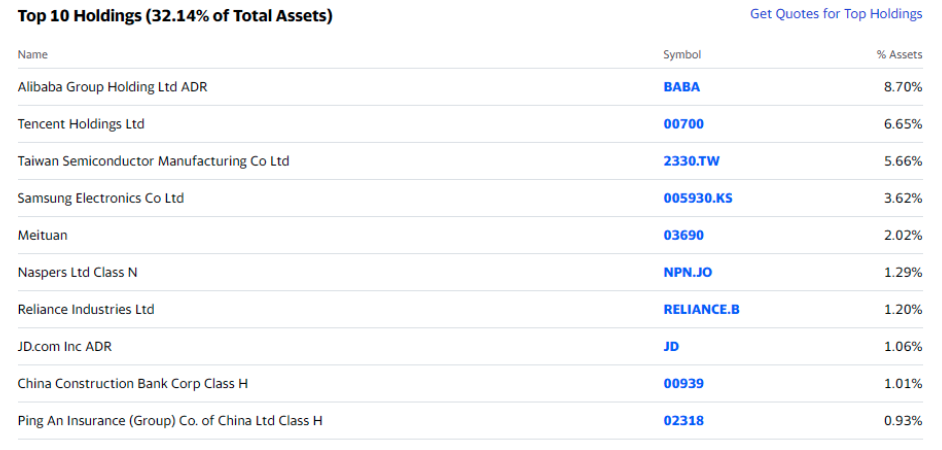Select Taiwan Semiconductor Manufacturing Co Ltd name

pyautogui.click(x=153, y=161)
